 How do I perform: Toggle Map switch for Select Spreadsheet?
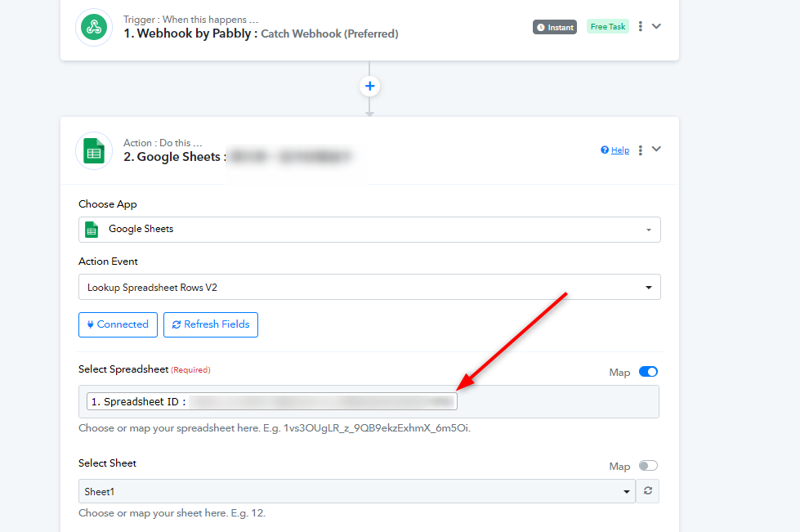pyautogui.click(x=649, y=372)
